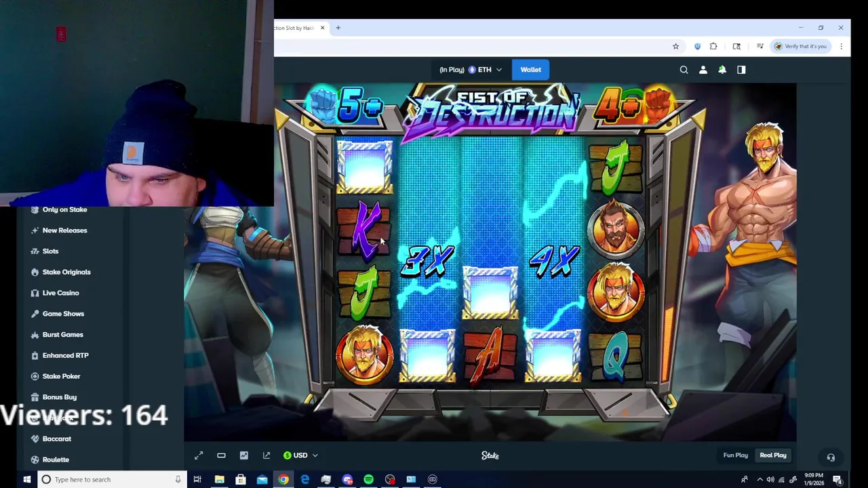
Task: Open the Windows notification center
Action: [837, 479]
